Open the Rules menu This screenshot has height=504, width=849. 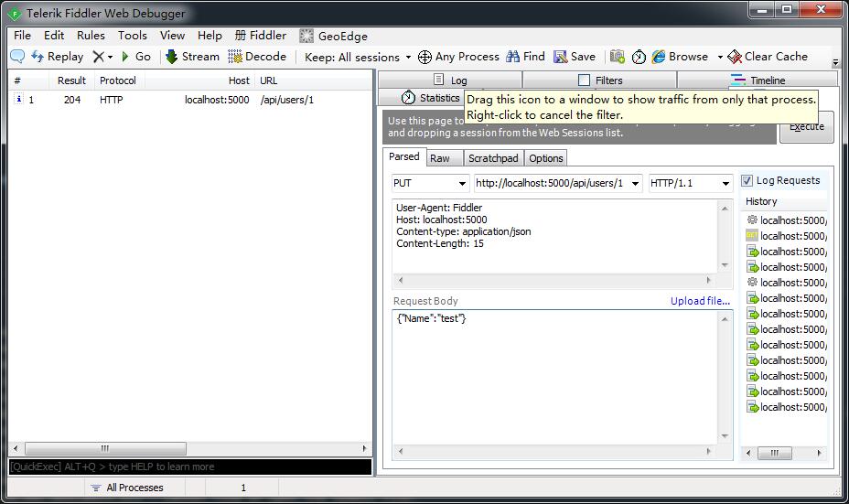(x=91, y=36)
